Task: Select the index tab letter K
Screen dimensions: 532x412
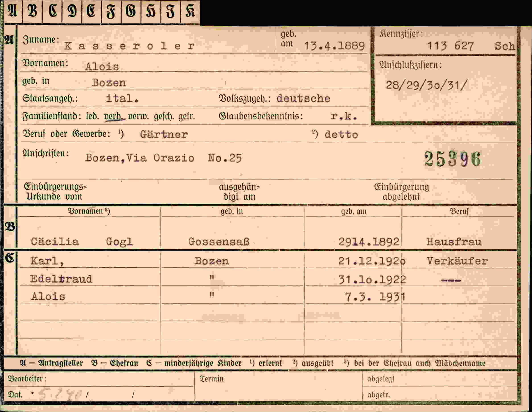Action: click(x=190, y=12)
